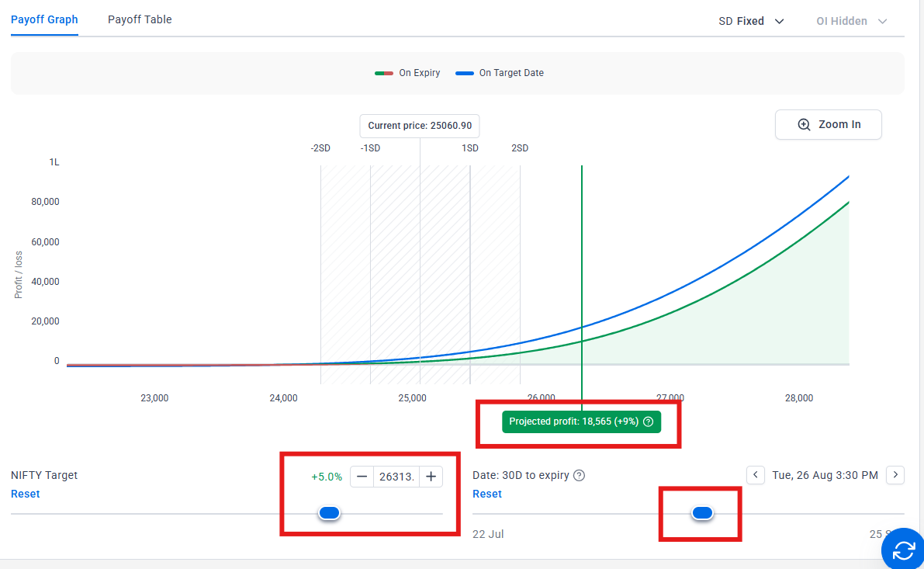The image size is (924, 569).
Task: Advance to next date with right chevron
Action: point(895,474)
